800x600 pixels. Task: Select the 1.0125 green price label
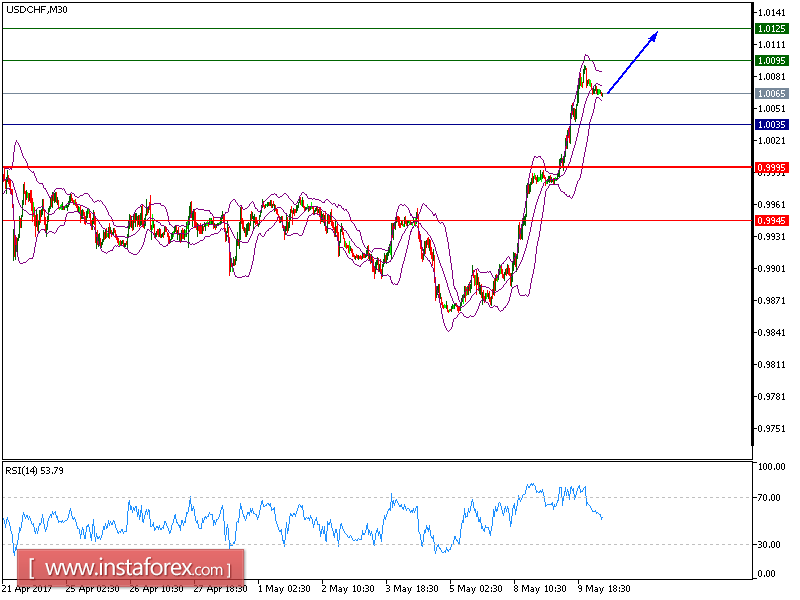(x=771, y=29)
